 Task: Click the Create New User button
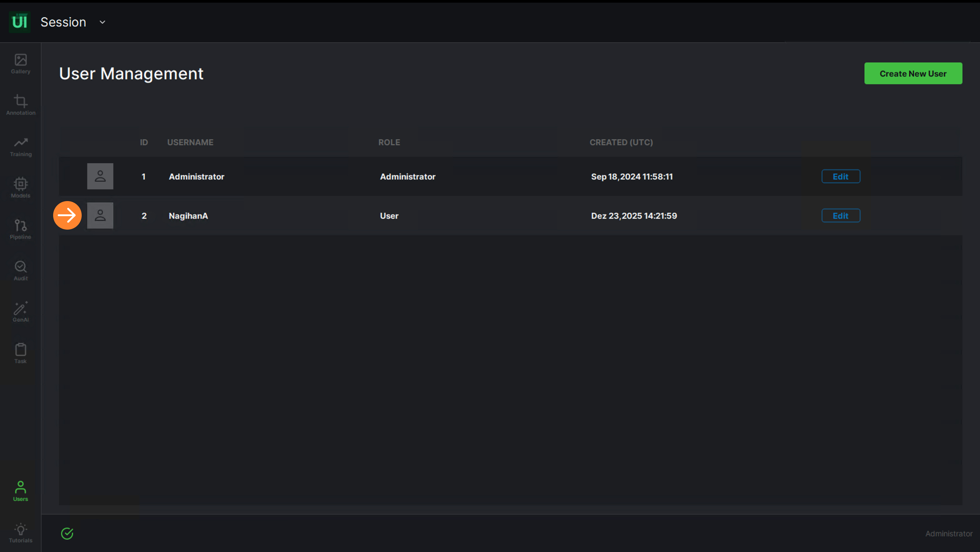point(913,74)
